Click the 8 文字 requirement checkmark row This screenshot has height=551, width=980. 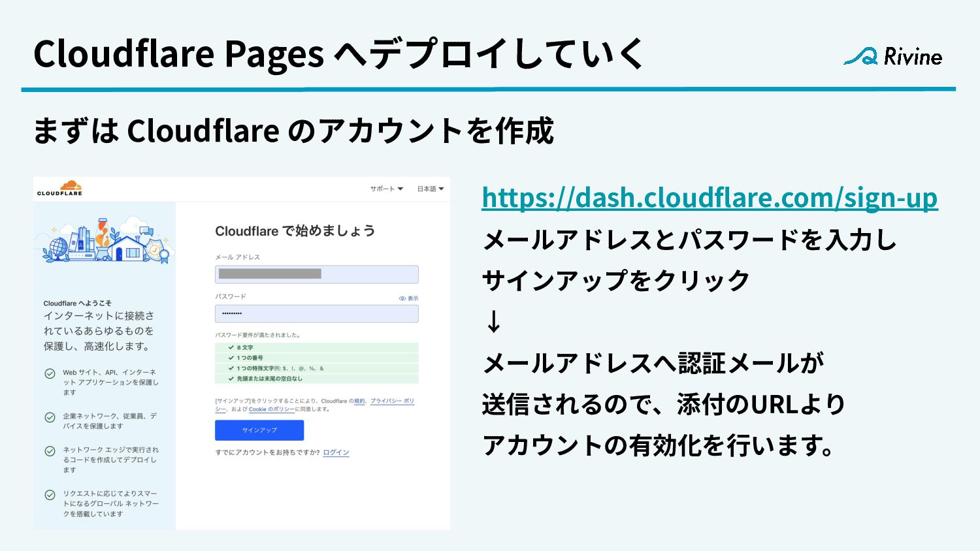pyautogui.click(x=317, y=347)
